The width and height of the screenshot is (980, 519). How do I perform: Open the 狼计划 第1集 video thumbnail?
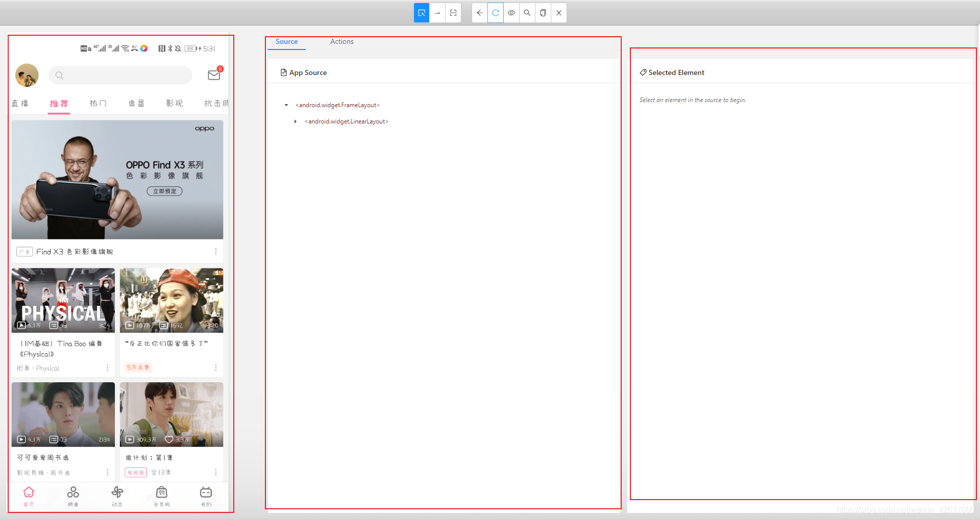click(x=171, y=414)
